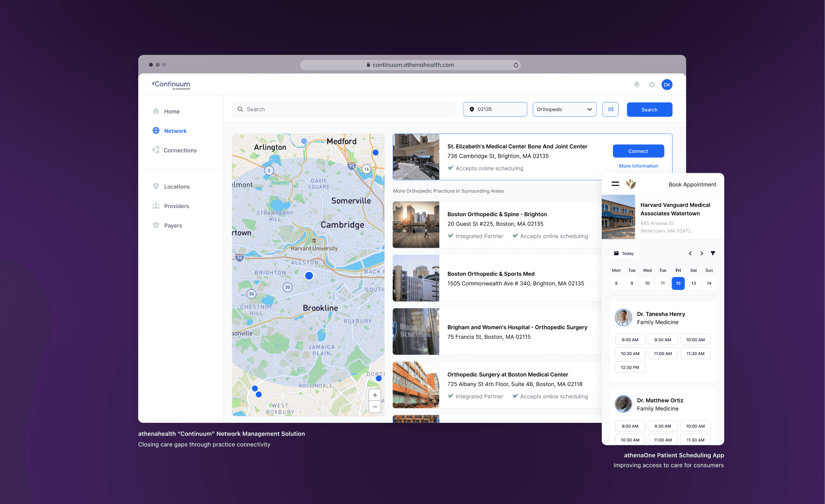Viewport: 825px width, 504px height.
Task: Click the Book Appointment heading
Action: pyautogui.click(x=692, y=185)
